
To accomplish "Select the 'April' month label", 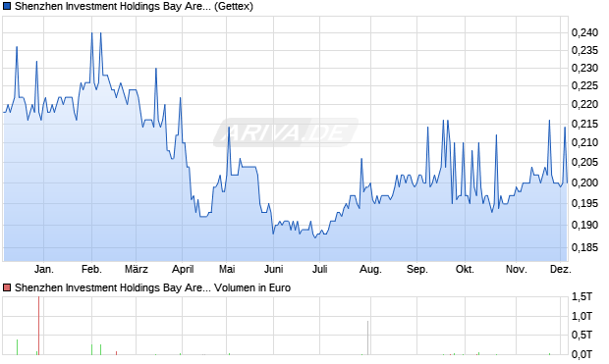I will click(x=183, y=269).
